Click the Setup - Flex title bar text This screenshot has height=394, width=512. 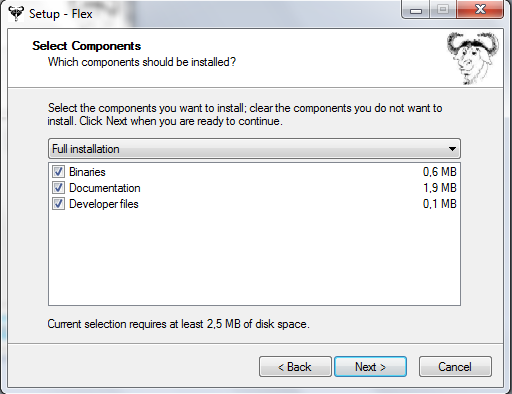[61, 14]
